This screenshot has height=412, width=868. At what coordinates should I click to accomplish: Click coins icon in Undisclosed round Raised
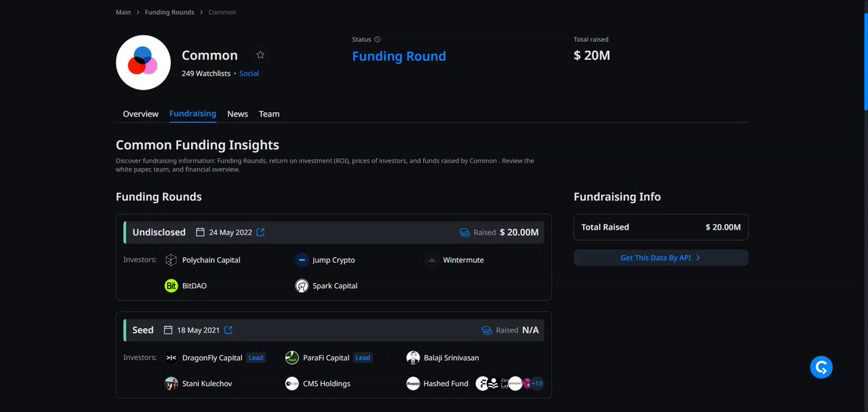point(465,232)
